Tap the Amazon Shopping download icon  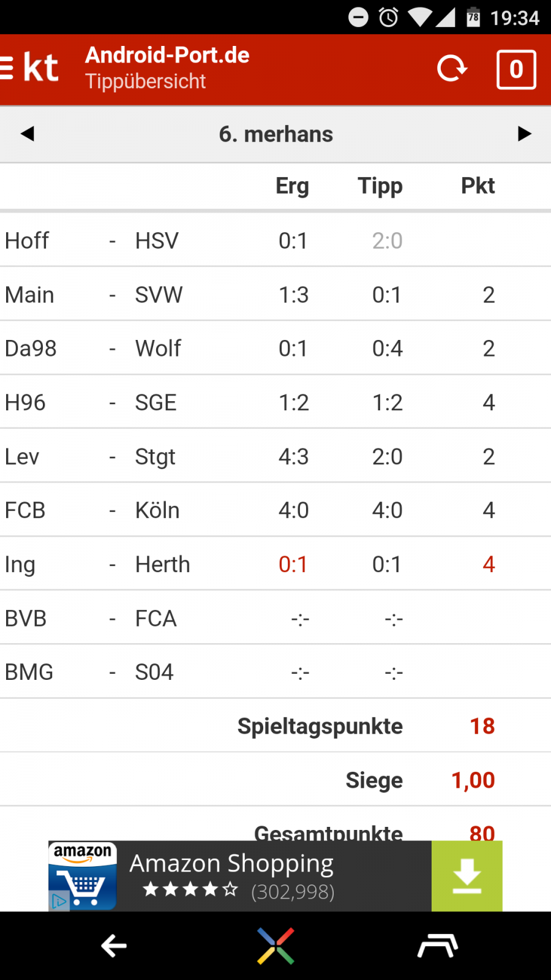click(467, 876)
